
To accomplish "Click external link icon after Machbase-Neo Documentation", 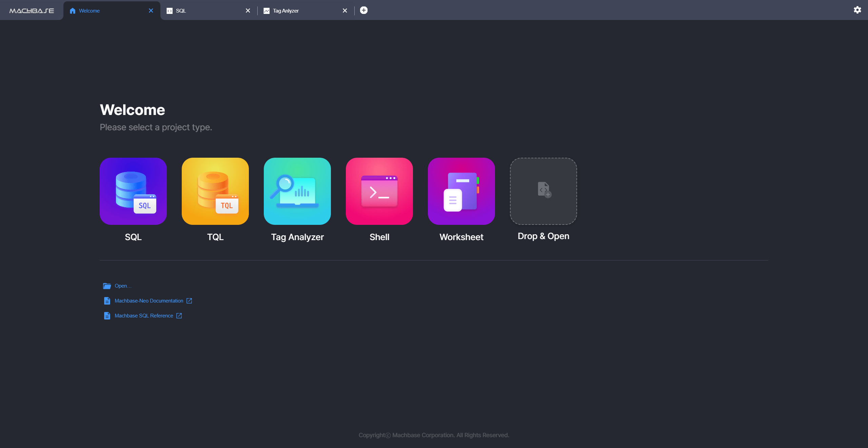I will (x=189, y=301).
